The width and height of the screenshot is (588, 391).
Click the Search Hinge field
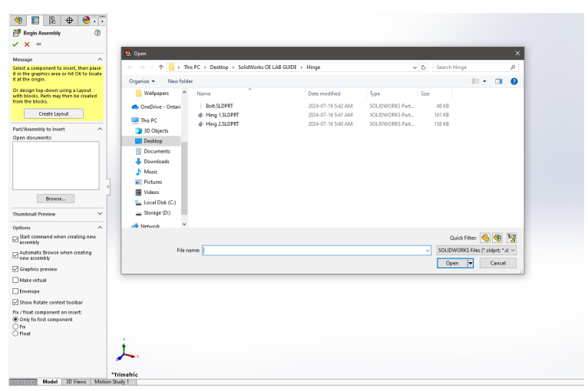pos(471,67)
